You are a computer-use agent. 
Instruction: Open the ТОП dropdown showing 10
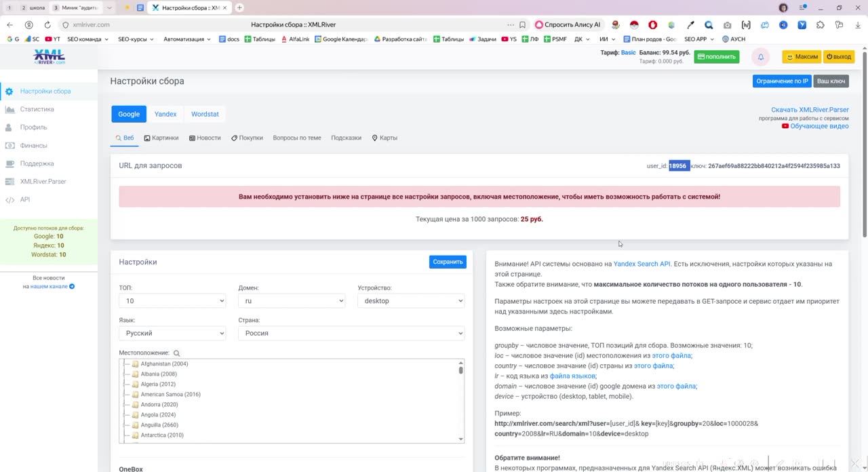172,301
